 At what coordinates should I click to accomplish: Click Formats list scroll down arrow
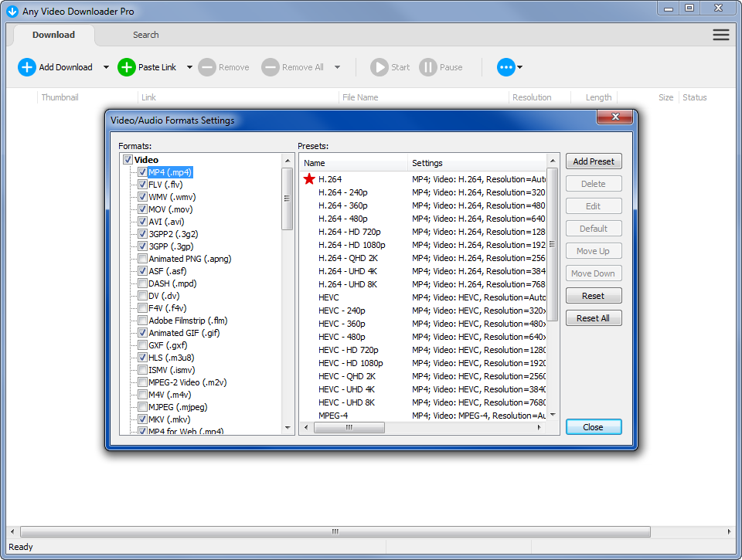288,428
